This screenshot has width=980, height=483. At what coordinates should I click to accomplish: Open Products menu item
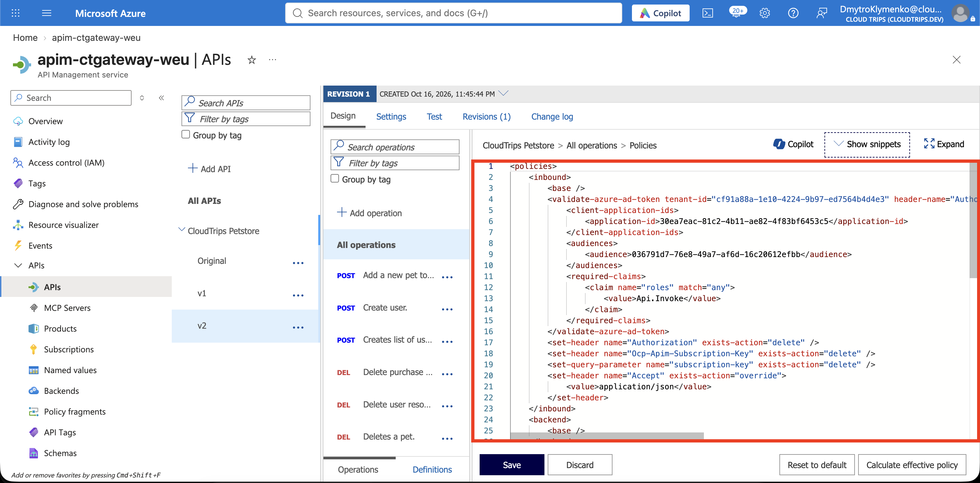[60, 328]
